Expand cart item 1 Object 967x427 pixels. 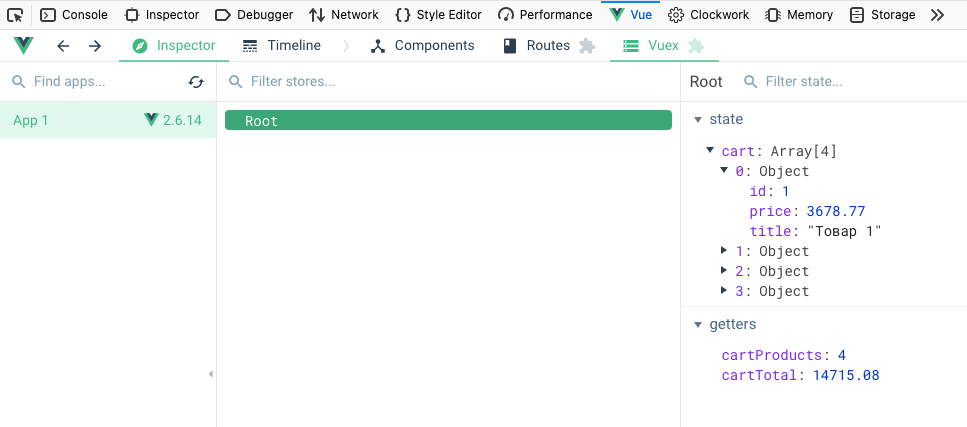(x=724, y=251)
